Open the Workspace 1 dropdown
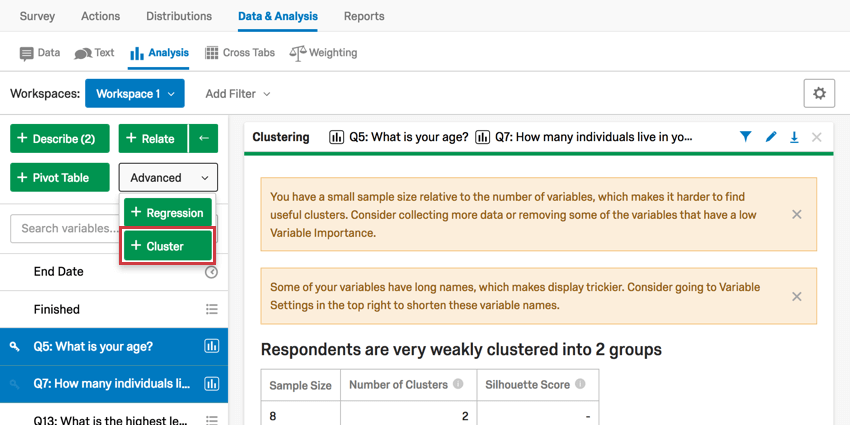The width and height of the screenshot is (850, 425). click(x=135, y=94)
